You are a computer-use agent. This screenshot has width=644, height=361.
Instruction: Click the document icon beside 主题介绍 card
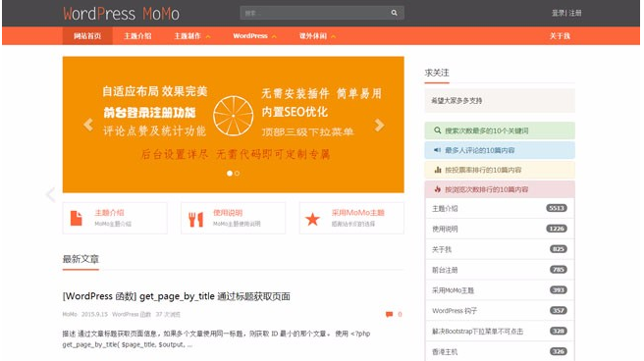point(76,218)
